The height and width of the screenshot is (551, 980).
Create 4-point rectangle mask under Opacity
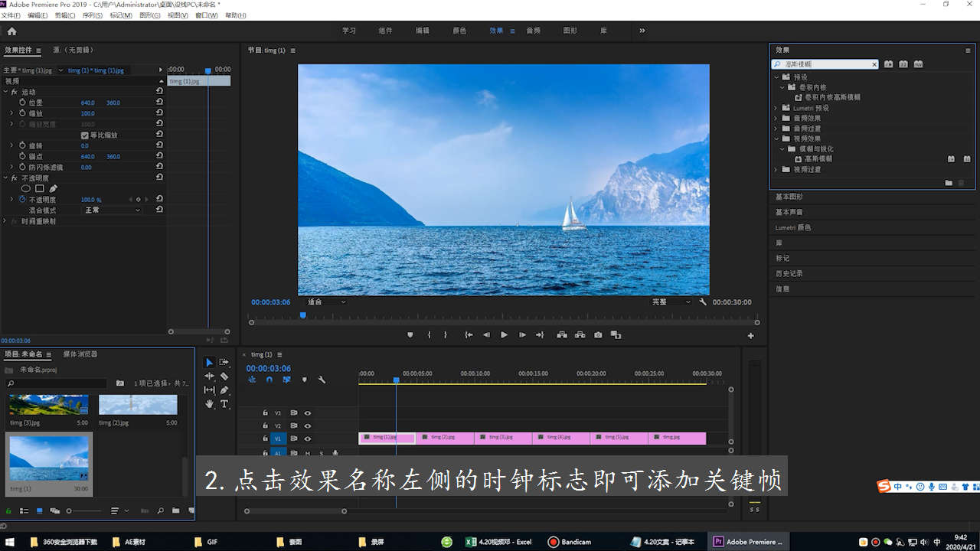(40, 188)
